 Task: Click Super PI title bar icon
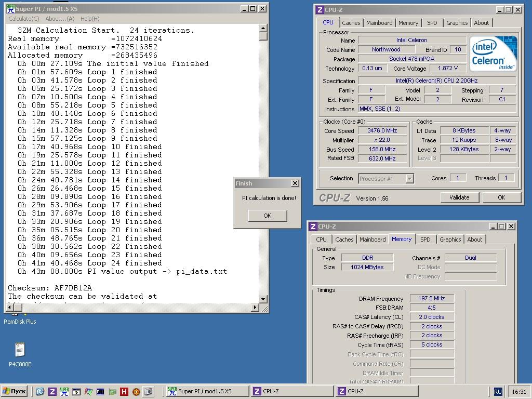coord(10,8)
